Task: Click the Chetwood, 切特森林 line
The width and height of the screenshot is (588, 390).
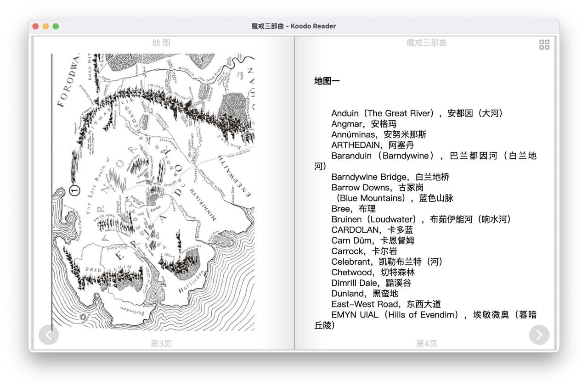Action: coord(373,272)
